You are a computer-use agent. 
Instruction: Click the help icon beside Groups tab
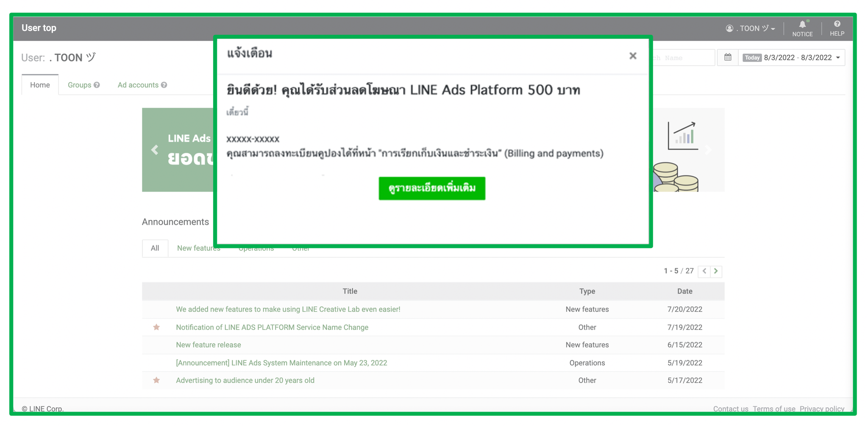(x=97, y=85)
